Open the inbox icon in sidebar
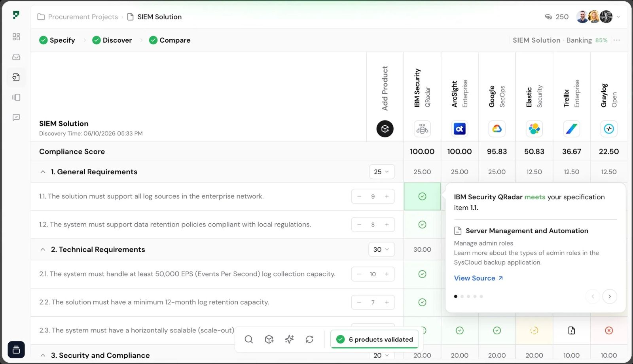This screenshot has height=364, width=633. [x=16, y=57]
